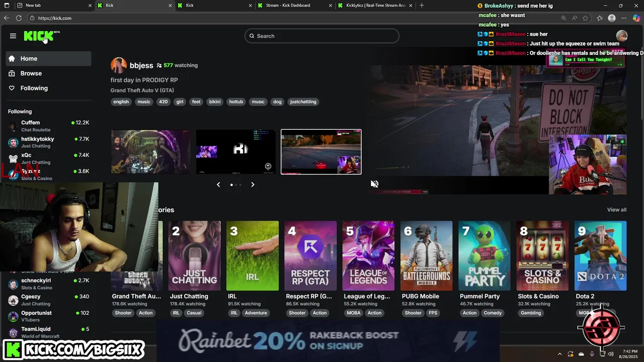The width and height of the screenshot is (644, 362).
Task: Show next featured stream
Action: [253, 185]
